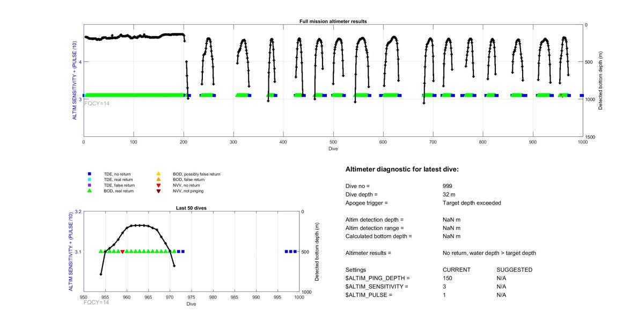Click the 'Target depth exceeded' value
The height and width of the screenshot is (328, 644).
click(472, 203)
